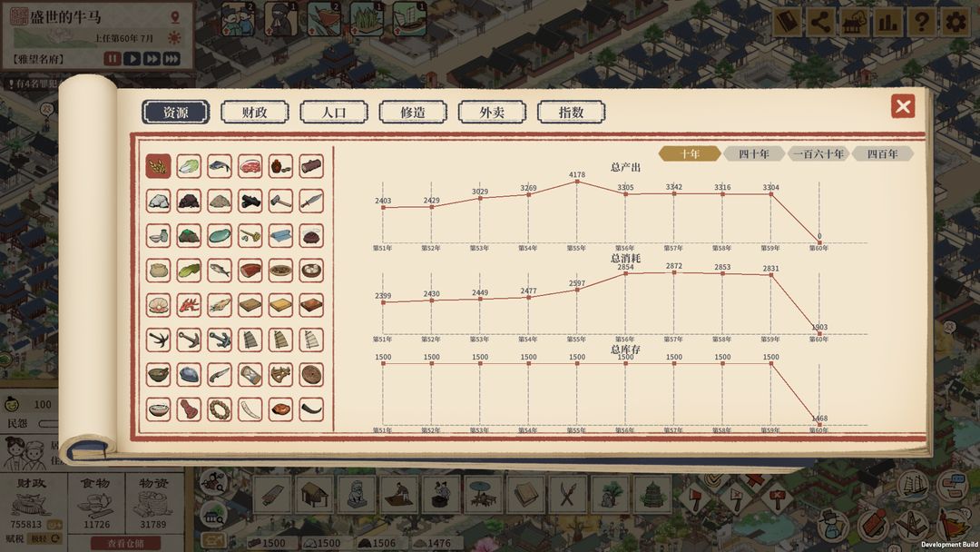Pick the hammer tool resource icon
The width and height of the screenshot is (980, 552).
coord(280,201)
